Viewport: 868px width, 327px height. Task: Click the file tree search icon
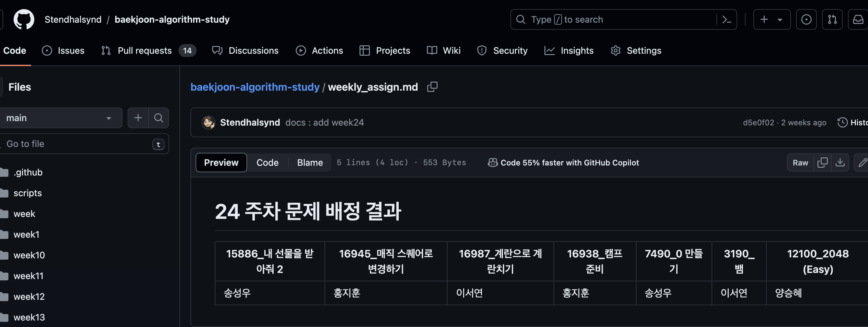[x=158, y=118]
